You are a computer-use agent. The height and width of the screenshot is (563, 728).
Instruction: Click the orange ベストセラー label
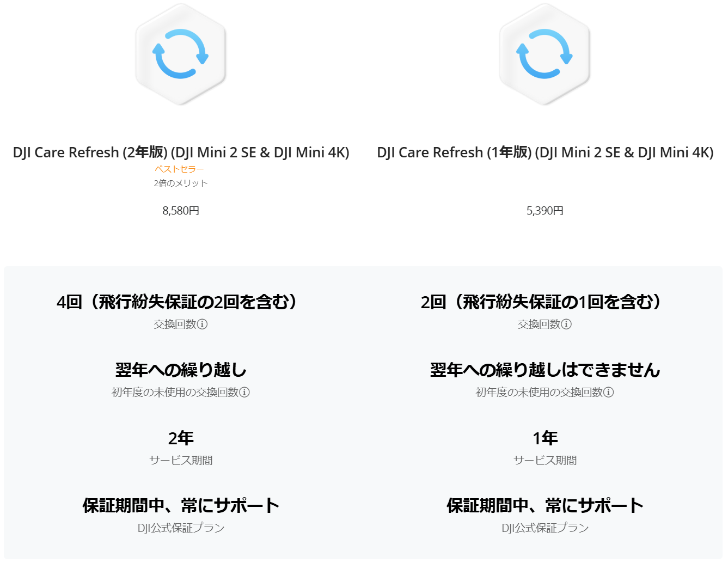(179, 169)
